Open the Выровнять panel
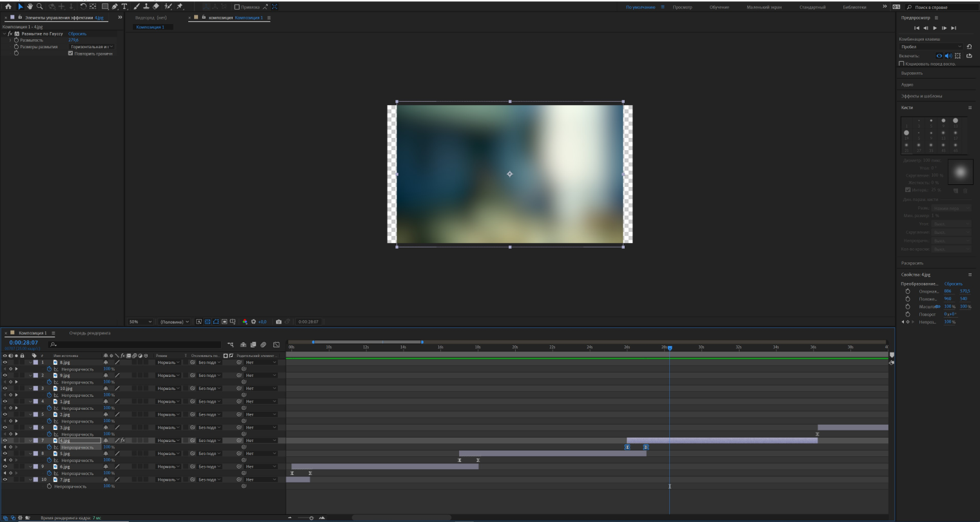This screenshot has width=980, height=522. coord(912,73)
